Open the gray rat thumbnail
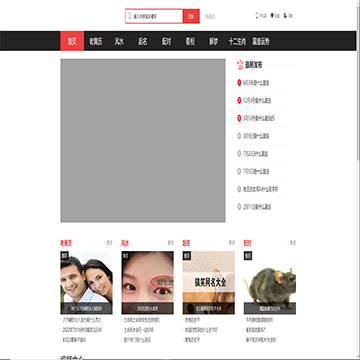Image resolution: width=360 pixels, height=360 pixels. click(x=270, y=283)
